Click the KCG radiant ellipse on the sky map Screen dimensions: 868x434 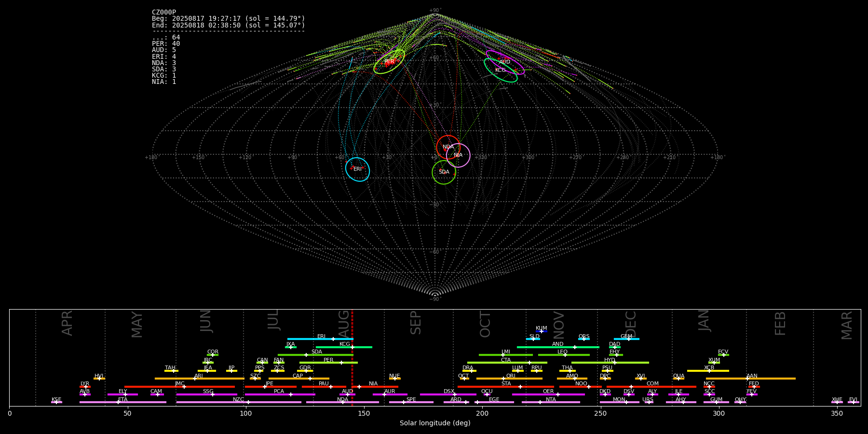(501, 70)
